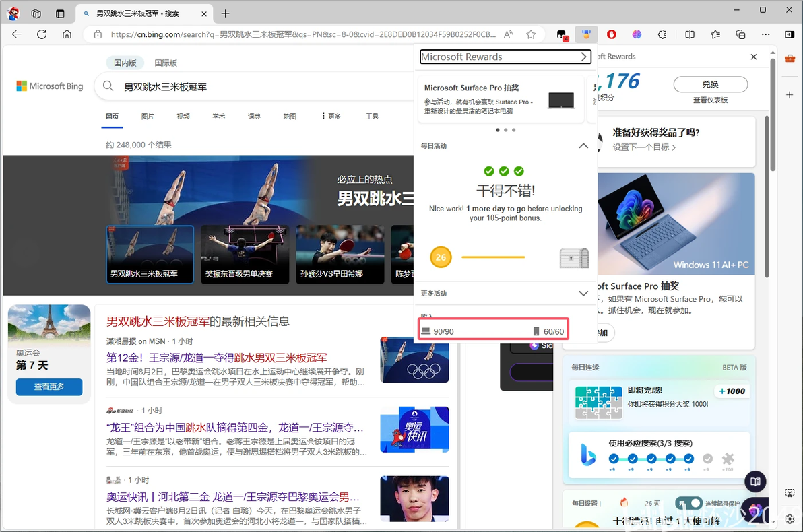
Task: Select the 学术 search tab
Action: click(x=219, y=117)
